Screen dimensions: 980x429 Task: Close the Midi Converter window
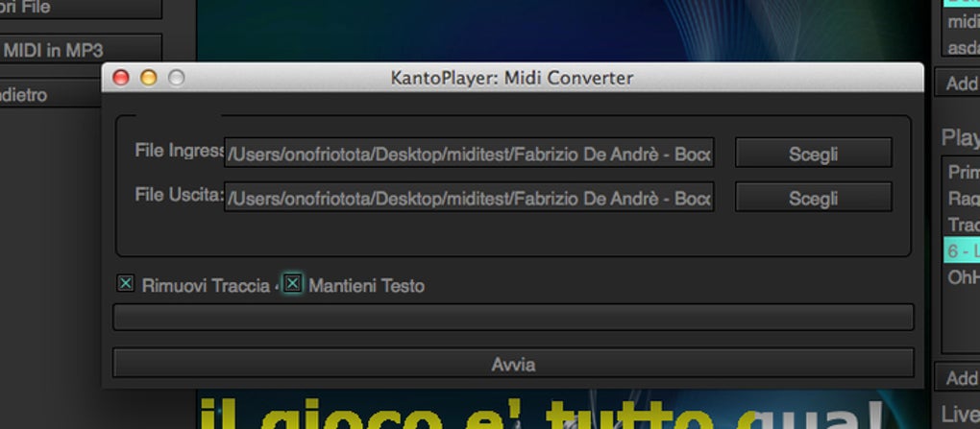[121, 78]
